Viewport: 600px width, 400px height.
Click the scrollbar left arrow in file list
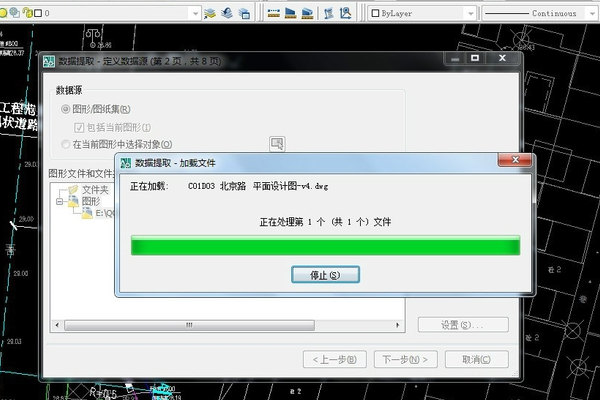click(x=57, y=325)
